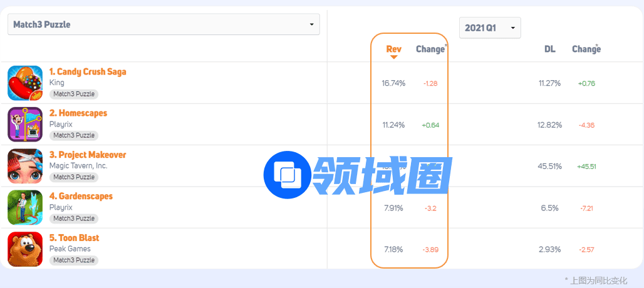
Task: Sort by the Rev column header
Action: [393, 49]
